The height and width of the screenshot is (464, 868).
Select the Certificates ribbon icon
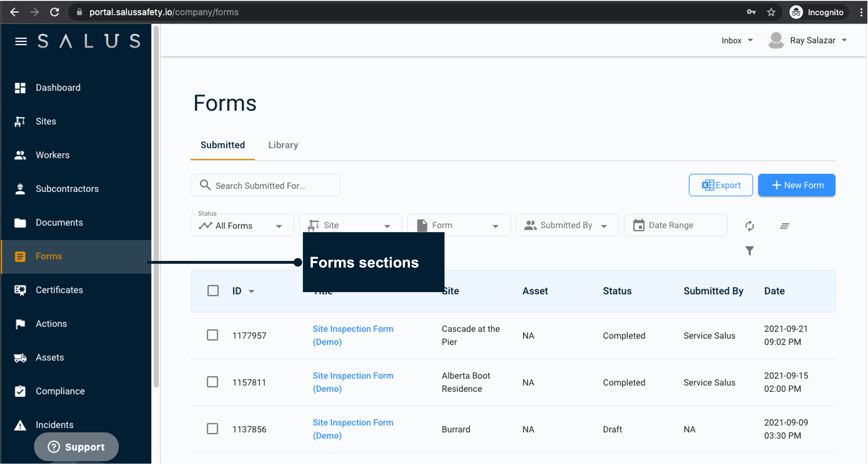pyautogui.click(x=20, y=290)
